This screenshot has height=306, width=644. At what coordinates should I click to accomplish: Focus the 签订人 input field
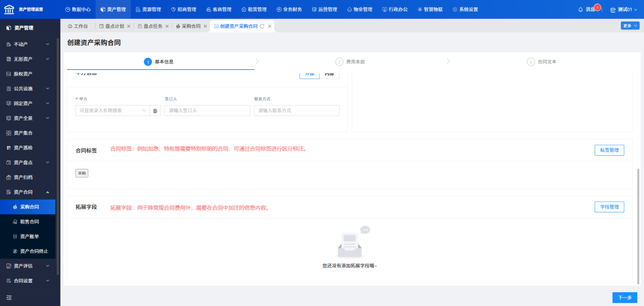207,110
